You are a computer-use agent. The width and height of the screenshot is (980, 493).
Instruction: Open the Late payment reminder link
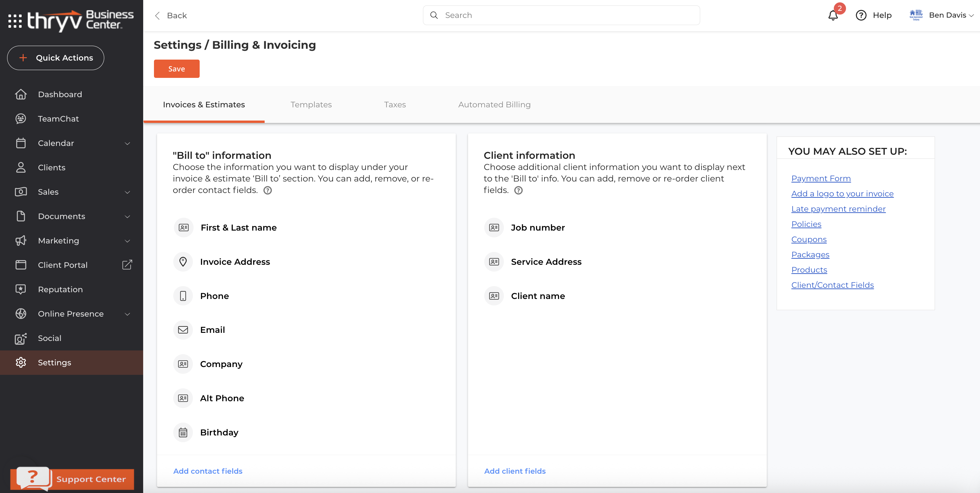click(x=838, y=209)
